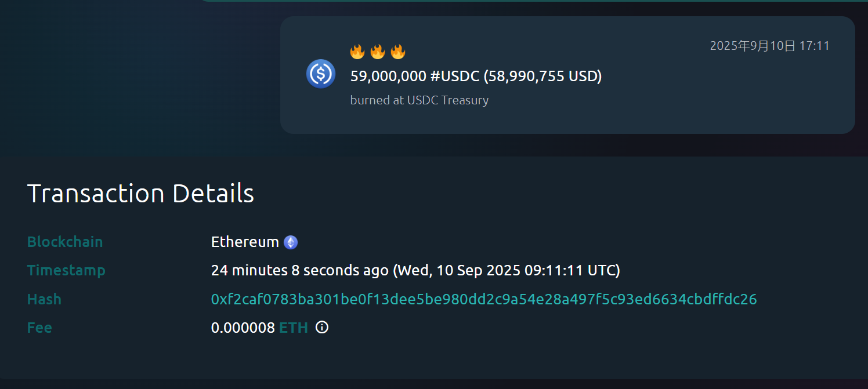Select the 59,000,000 USDC amount text
Image resolution: width=868 pixels, height=389 pixels.
(476, 75)
